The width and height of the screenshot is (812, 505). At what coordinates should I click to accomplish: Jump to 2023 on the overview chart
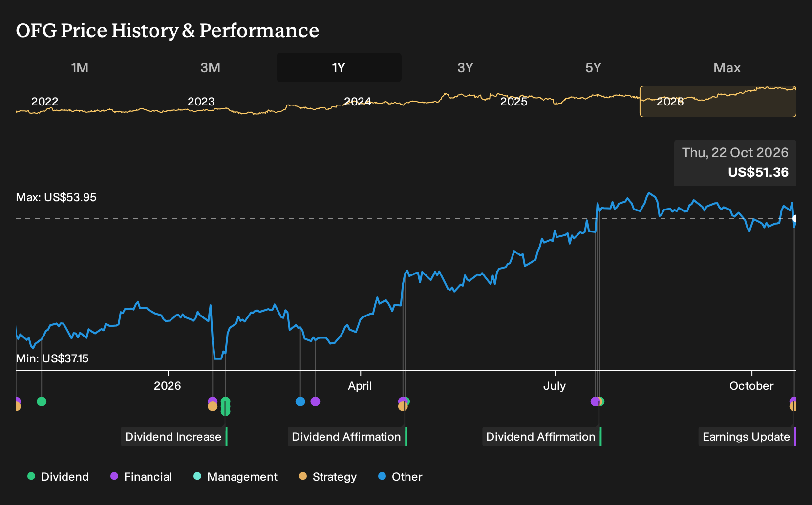201,102
